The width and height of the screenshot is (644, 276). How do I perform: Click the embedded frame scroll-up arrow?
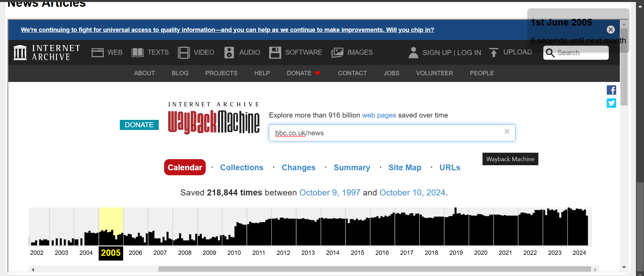tap(624, 24)
